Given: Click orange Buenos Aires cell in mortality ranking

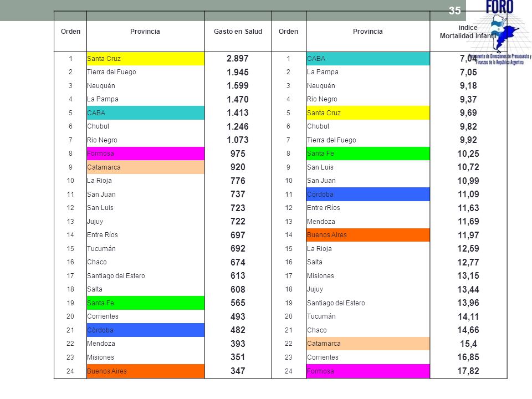Looking at the screenshot, I should pos(368,235).
